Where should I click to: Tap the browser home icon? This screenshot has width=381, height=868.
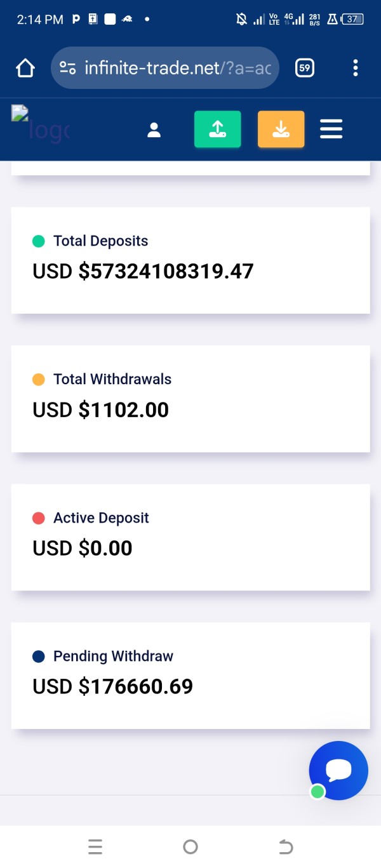25,68
